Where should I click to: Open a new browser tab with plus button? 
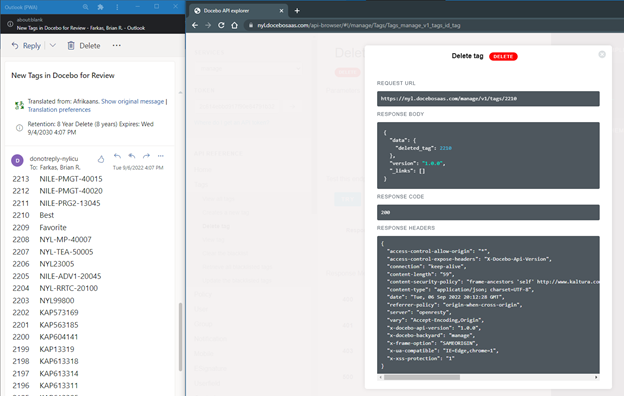point(297,11)
